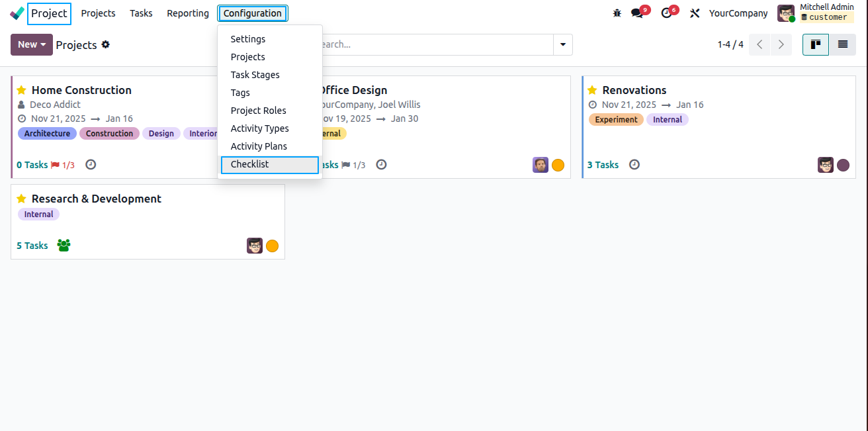Click the 0 Tasks link on Home Construction
The image size is (868, 431).
[x=32, y=165]
